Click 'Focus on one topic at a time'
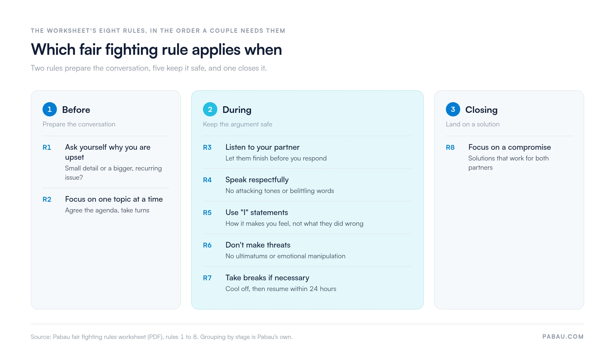 click(114, 199)
